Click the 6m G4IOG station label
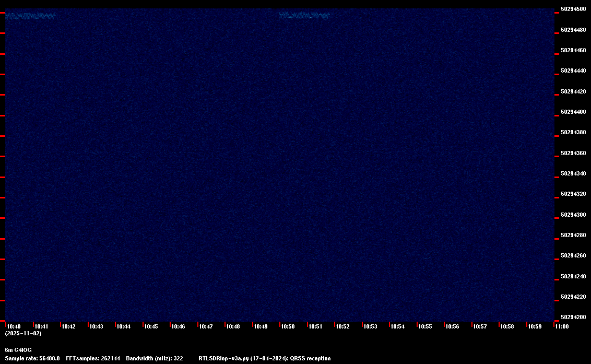This screenshot has height=364, width=591. click(18, 350)
